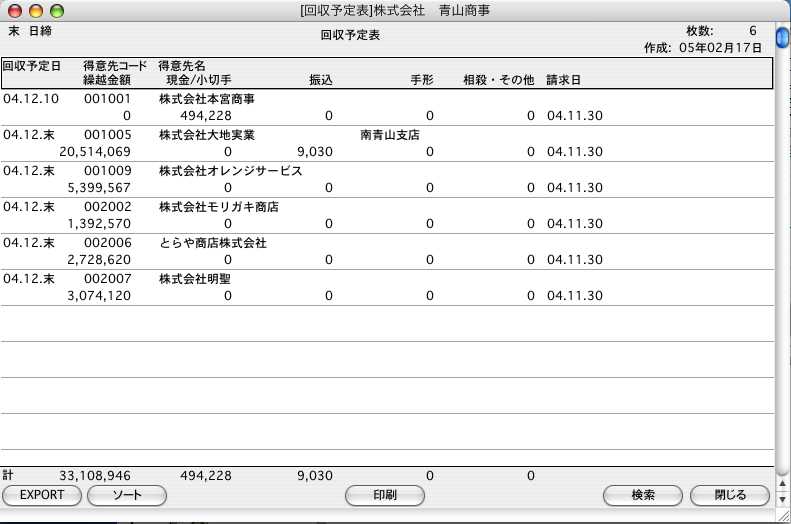Click the 回収予定日 column header
Viewport: 791px width, 524px height.
[x=31, y=65]
